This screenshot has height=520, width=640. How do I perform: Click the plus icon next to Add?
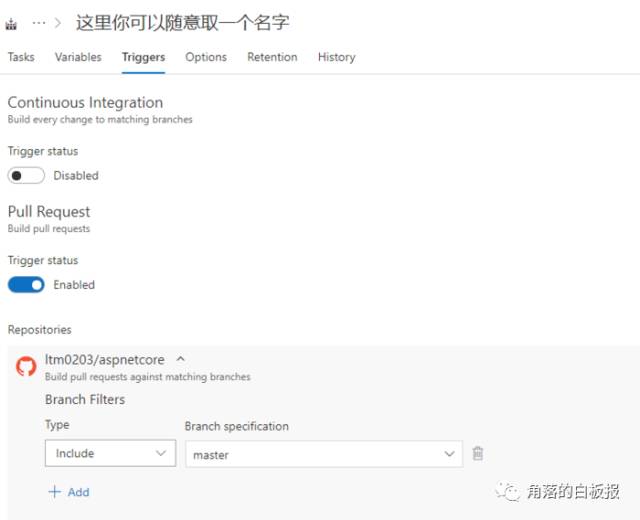point(55,492)
